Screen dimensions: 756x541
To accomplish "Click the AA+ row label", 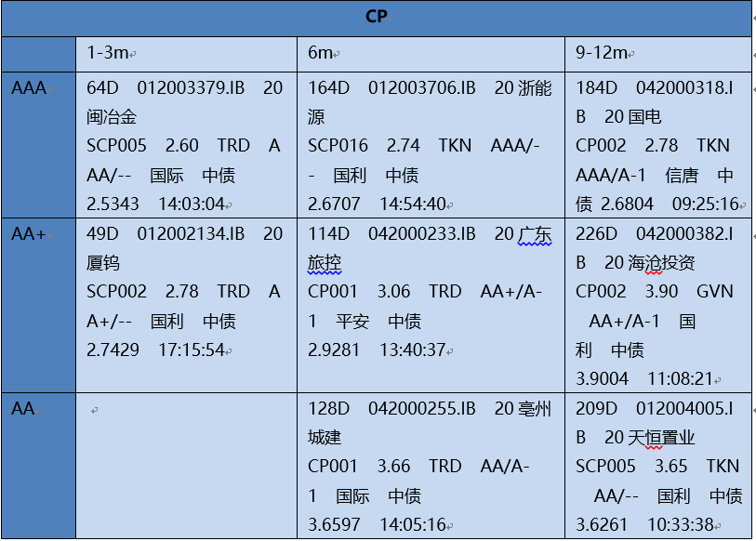I will pos(29,234).
